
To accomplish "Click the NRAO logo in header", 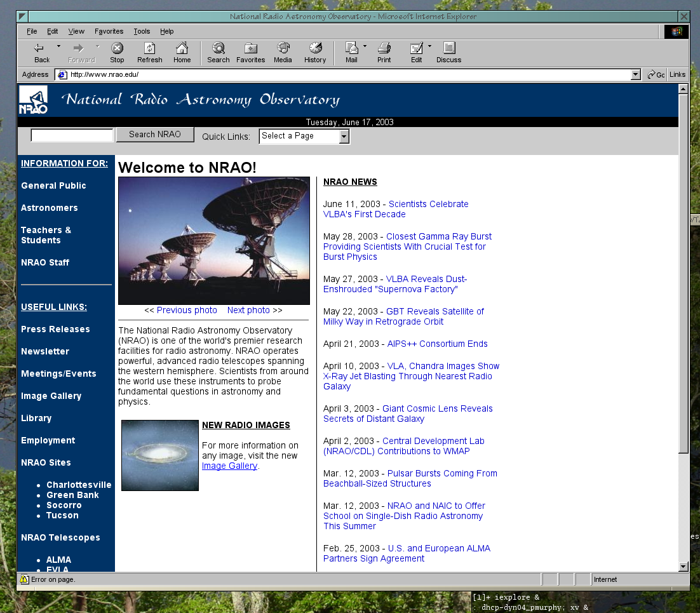I will [34, 100].
